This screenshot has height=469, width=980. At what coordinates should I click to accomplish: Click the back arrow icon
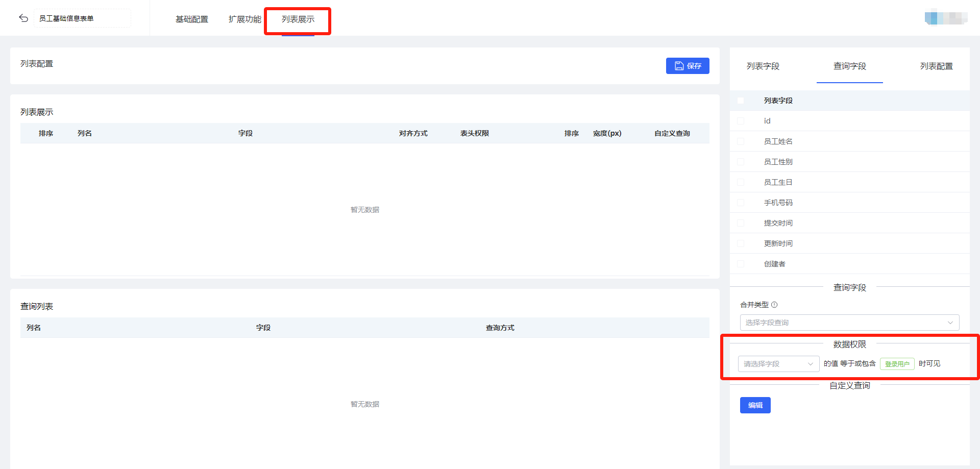point(23,18)
